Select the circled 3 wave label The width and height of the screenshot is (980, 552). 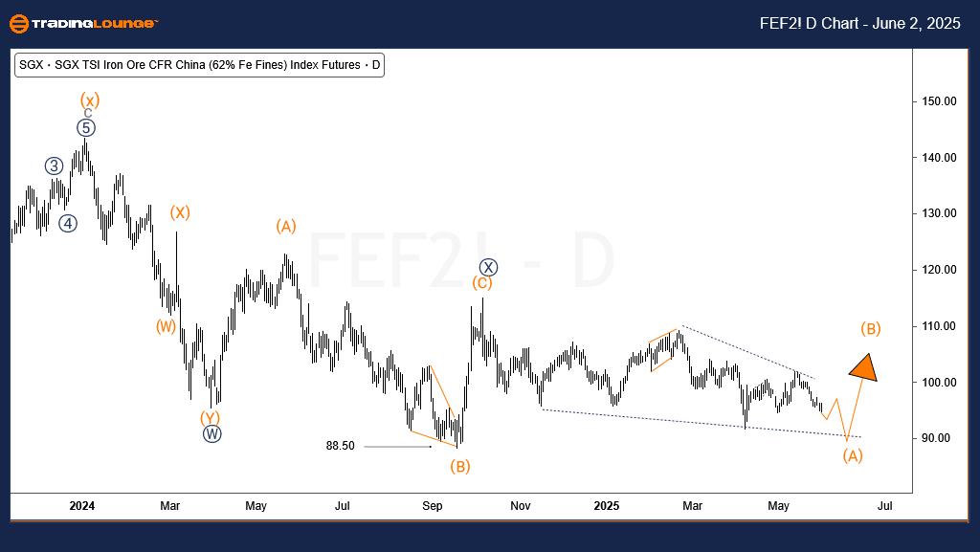tap(54, 166)
